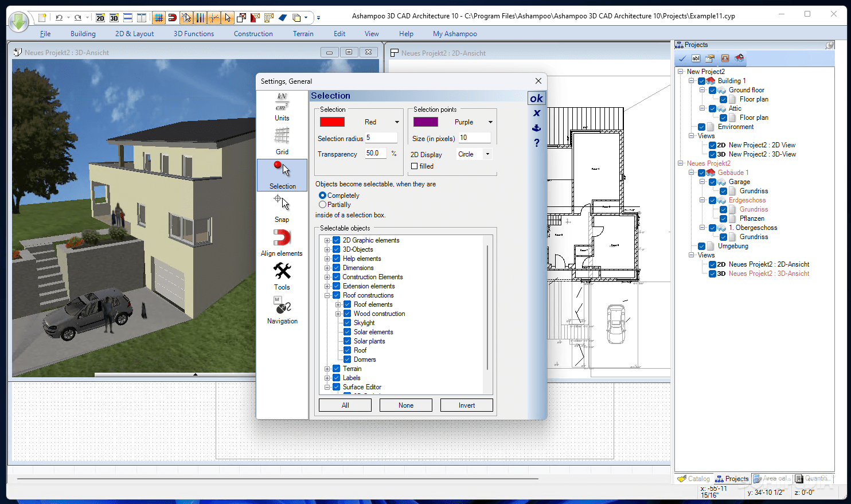Click the checkmark icon in Projects panel
The image size is (851, 504).
682,58
